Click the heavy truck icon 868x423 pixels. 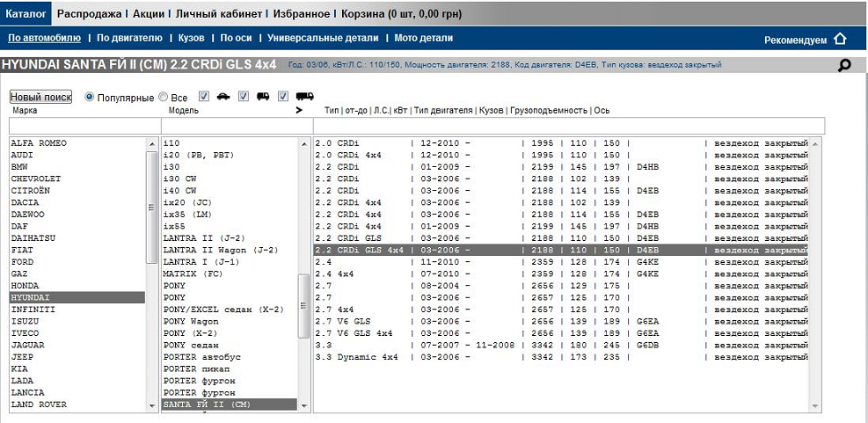[305, 97]
